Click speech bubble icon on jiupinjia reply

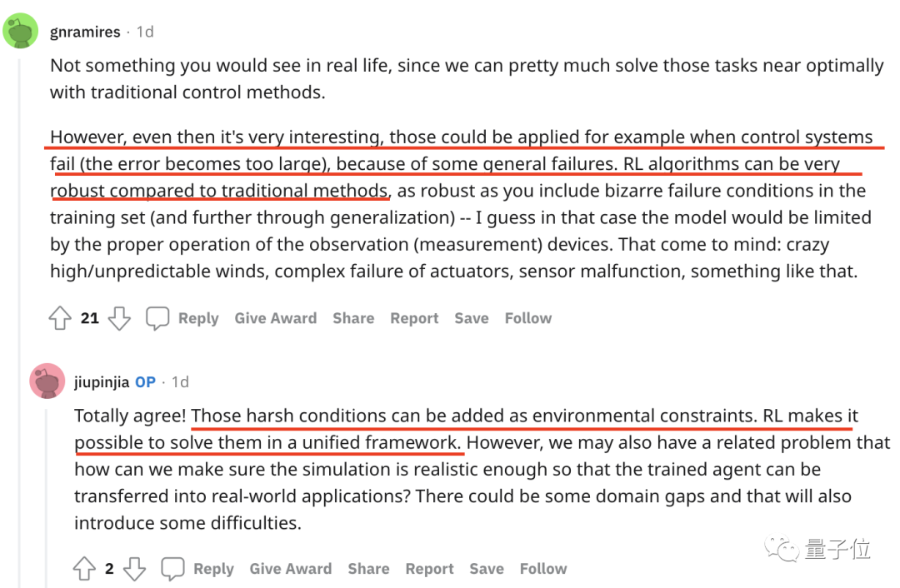pos(173,569)
